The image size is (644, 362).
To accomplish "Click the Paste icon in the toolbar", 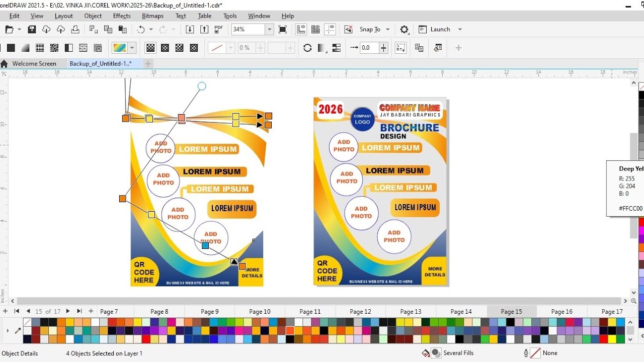I will coord(122,29).
